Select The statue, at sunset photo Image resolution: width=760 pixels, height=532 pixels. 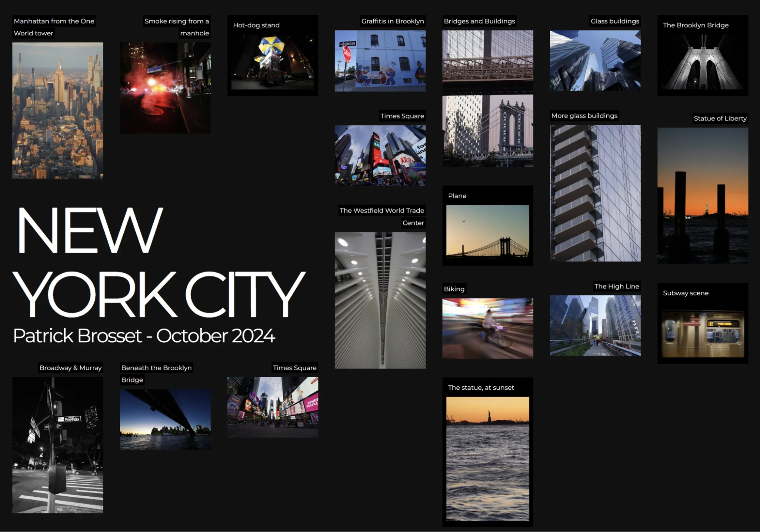pos(487,459)
